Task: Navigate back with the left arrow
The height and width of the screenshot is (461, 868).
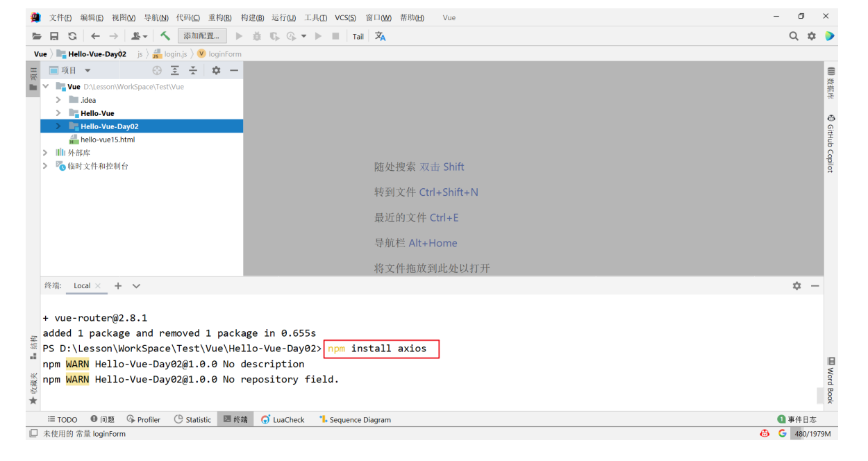Action: [x=95, y=36]
